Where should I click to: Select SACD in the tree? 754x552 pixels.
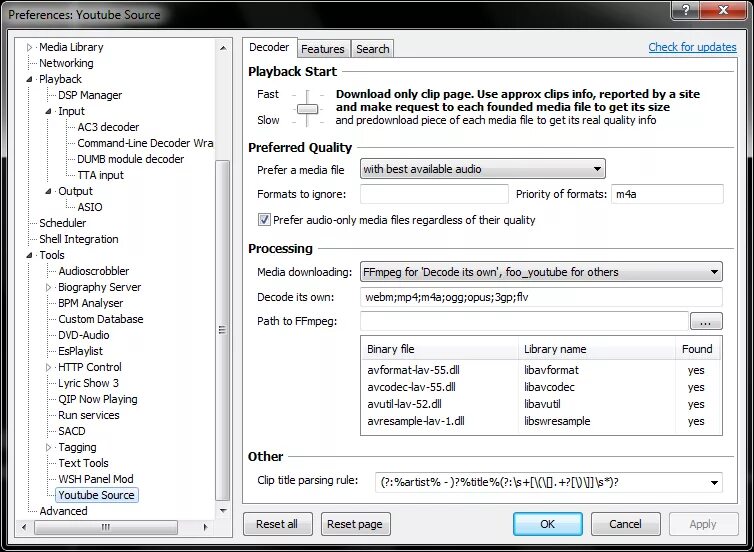click(72, 431)
